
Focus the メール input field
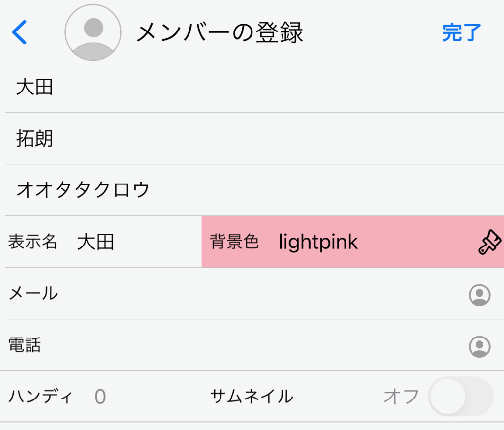point(256,294)
